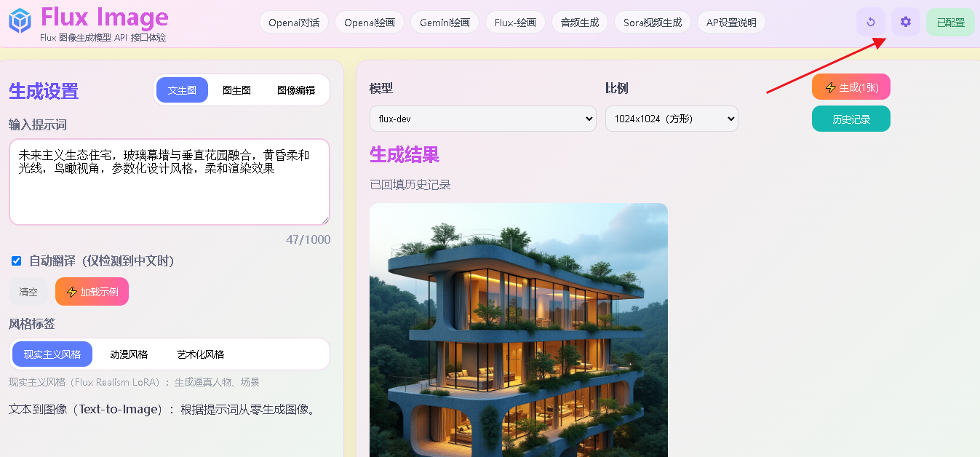Toggle the 自动翻译 checkbox
Viewport: 980px width, 457px height.
click(16, 261)
